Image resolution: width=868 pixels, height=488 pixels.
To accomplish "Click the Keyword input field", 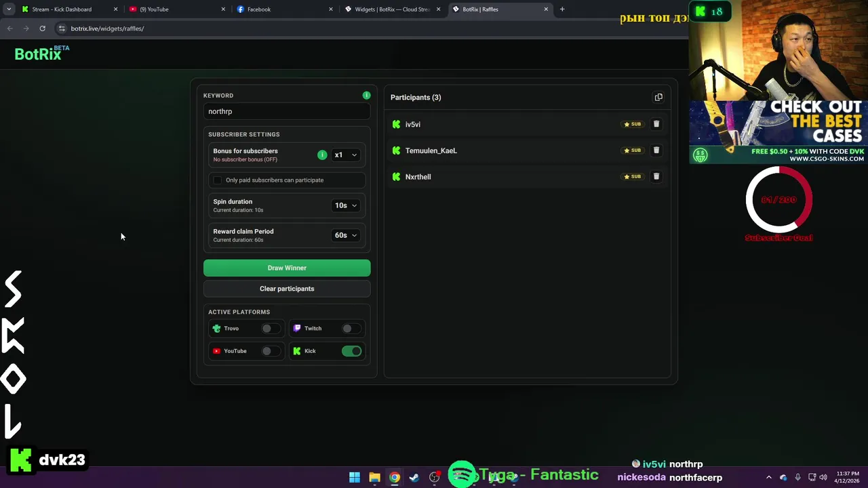I will click(287, 112).
